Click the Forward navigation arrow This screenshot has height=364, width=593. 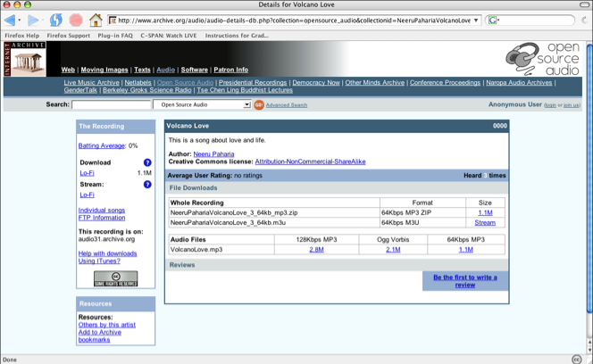click(x=33, y=20)
